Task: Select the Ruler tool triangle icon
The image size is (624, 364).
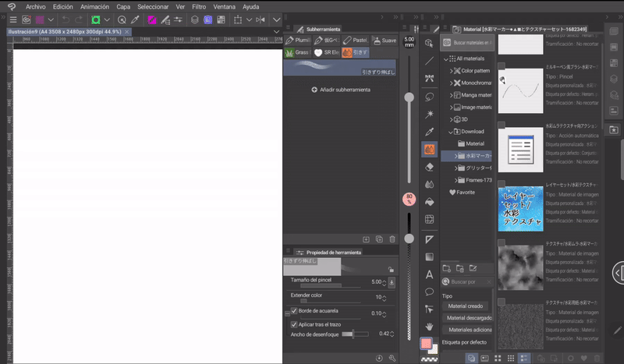Action: tap(429, 239)
